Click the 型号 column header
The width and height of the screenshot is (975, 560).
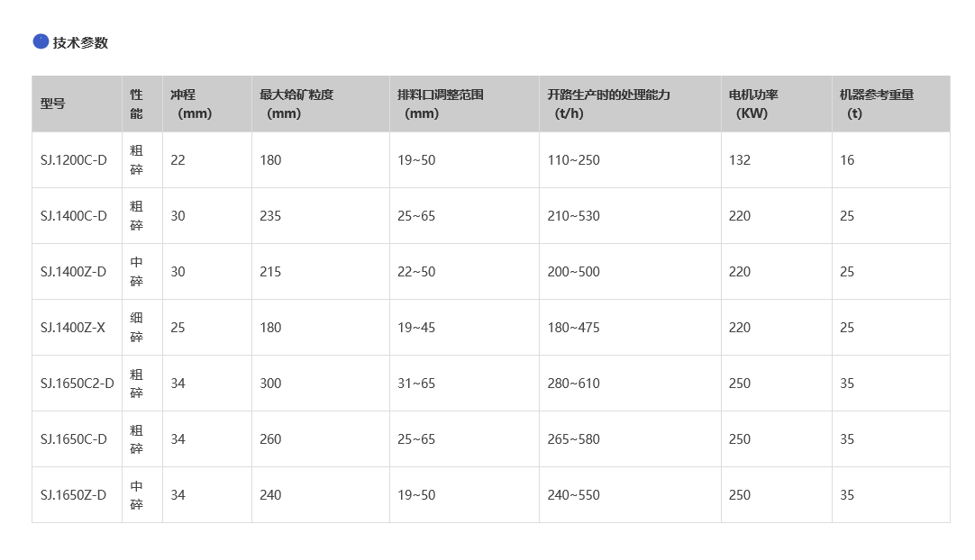tap(53, 104)
